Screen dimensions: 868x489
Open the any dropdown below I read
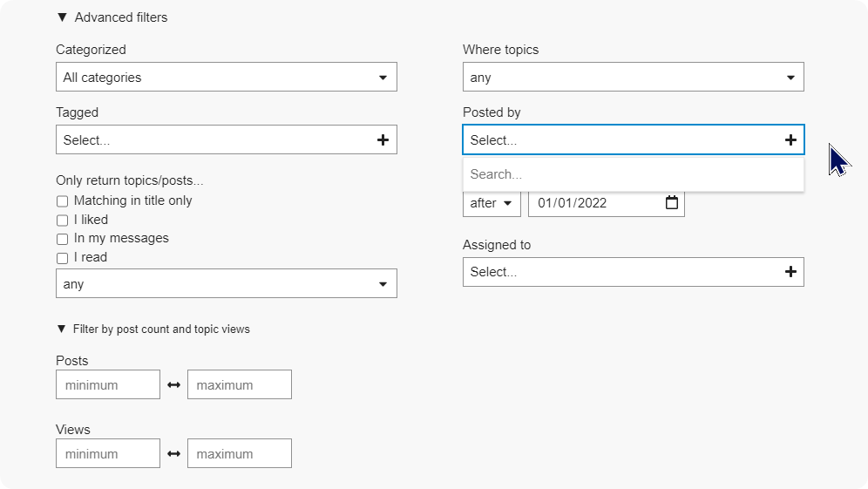pos(227,283)
